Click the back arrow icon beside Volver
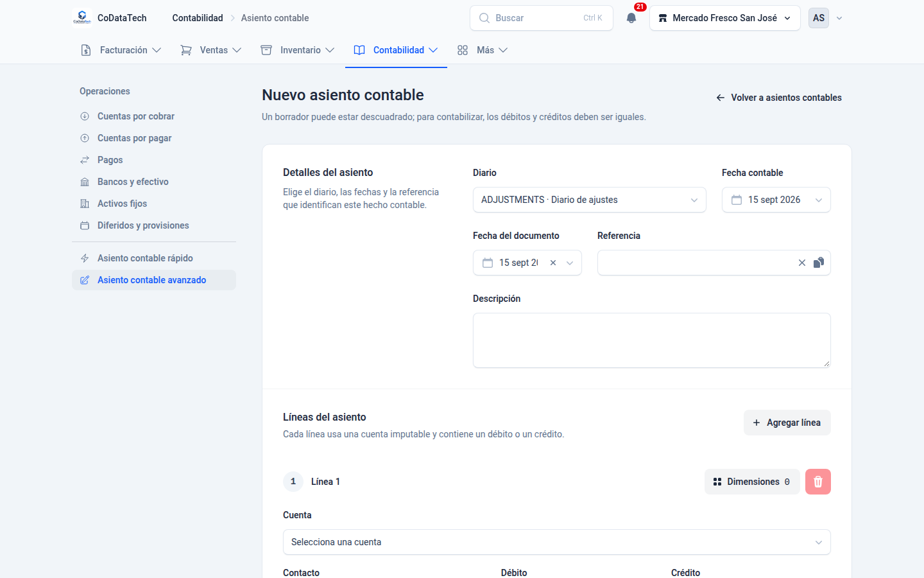 point(721,98)
